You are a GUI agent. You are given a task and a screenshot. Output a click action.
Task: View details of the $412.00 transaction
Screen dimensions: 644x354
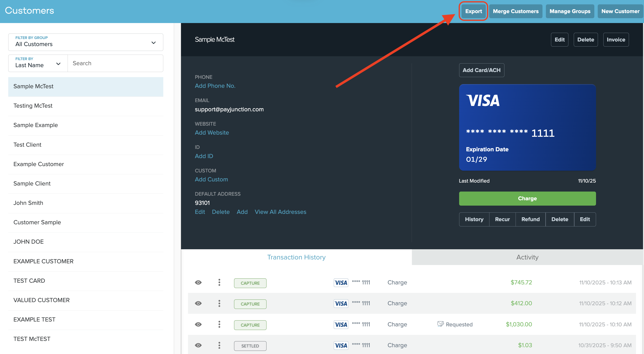[198, 303]
